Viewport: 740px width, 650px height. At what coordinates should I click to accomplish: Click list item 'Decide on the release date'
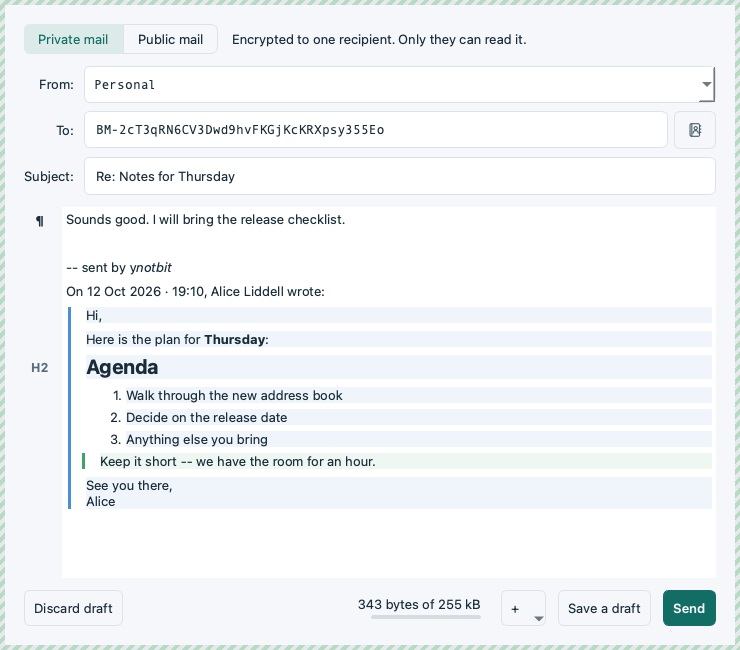(x=206, y=417)
